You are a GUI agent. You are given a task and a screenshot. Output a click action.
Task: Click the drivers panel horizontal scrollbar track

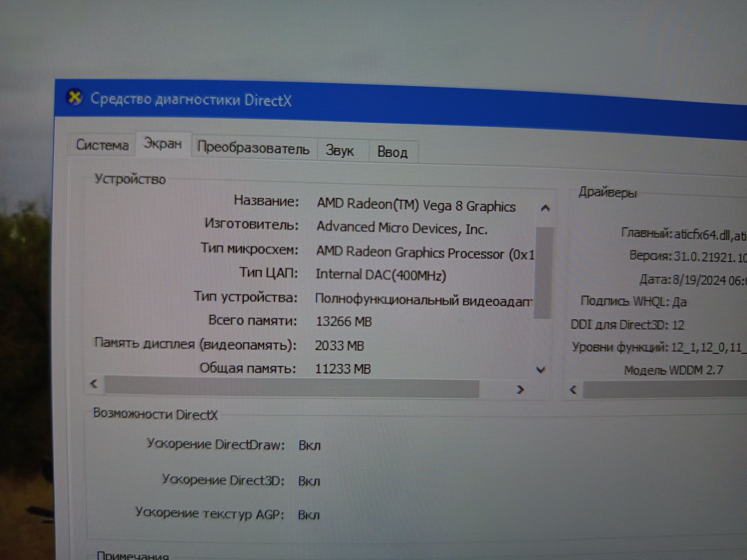[x=665, y=390]
